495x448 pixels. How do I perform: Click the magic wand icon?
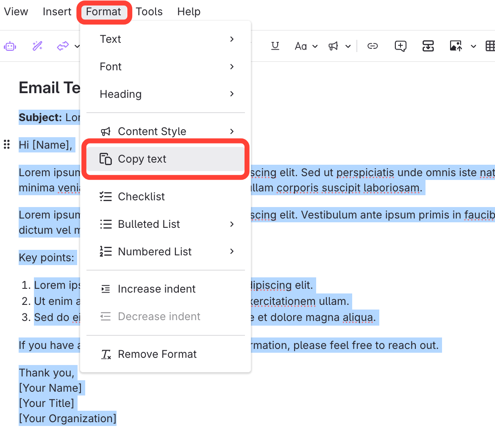point(37,46)
